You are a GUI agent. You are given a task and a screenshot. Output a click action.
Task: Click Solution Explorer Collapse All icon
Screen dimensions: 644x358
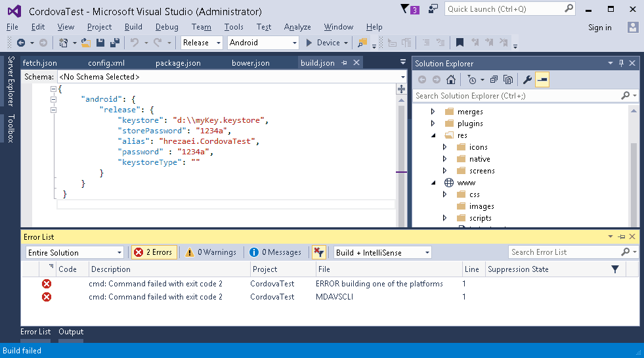(x=494, y=79)
